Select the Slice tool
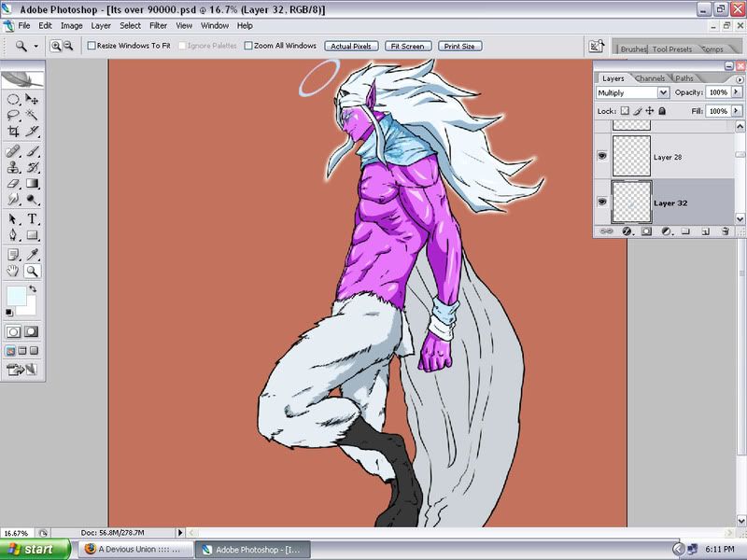The image size is (747, 560). [x=32, y=131]
